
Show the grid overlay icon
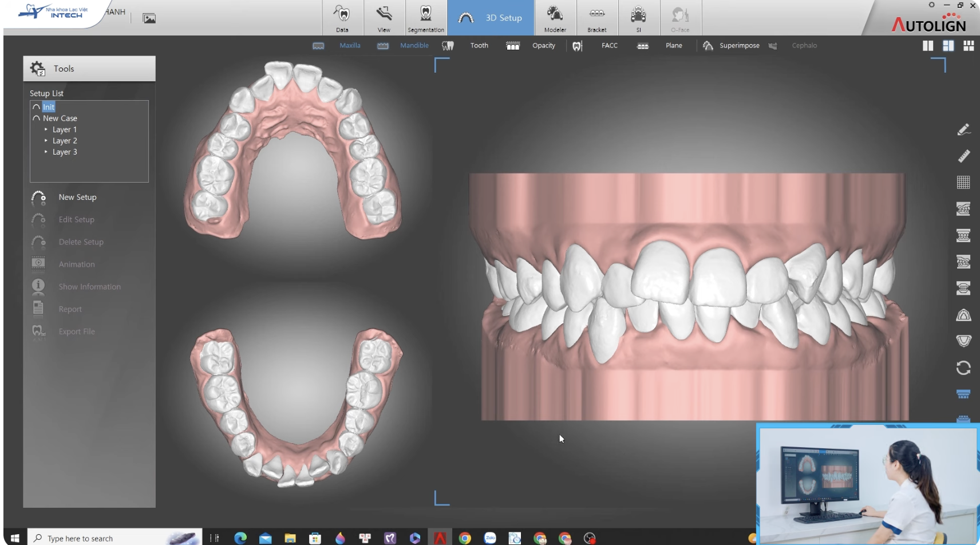click(963, 182)
